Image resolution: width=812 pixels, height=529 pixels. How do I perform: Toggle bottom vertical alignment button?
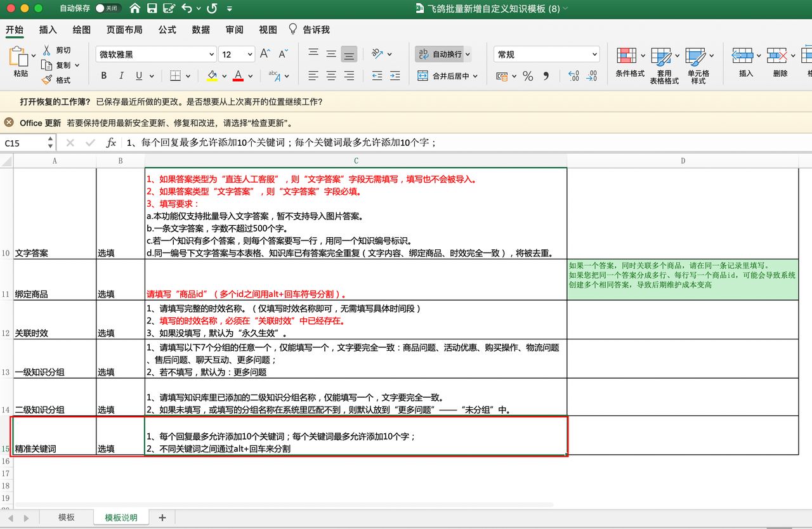pos(348,55)
